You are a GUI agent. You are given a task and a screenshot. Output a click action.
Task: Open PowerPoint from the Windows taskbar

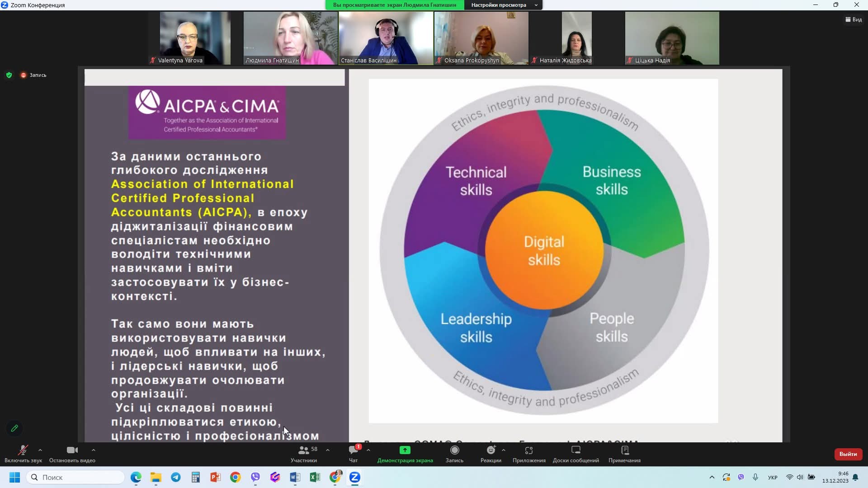point(215,477)
